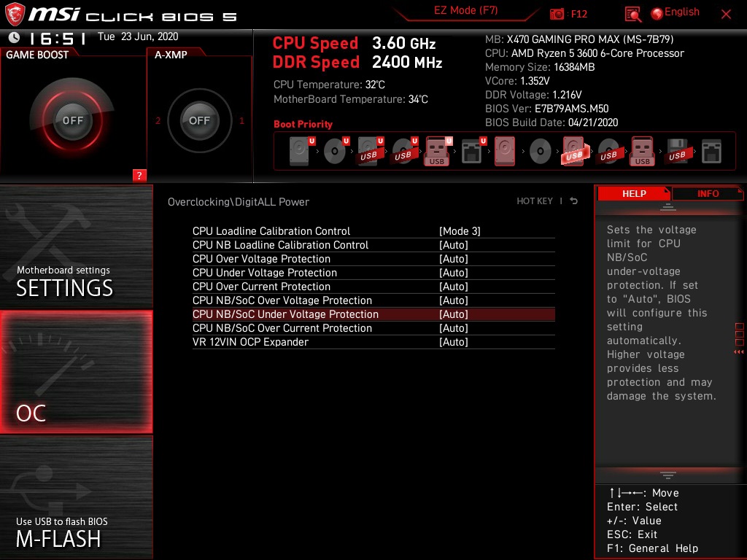Select the highlighted legacy hard disk boot icon
Image resolution: width=747 pixels, height=560 pixels.
pos(505,151)
